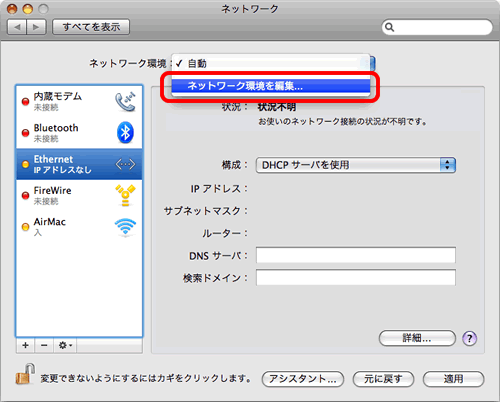500x402 pixels.
Task: Click the アシスタント... button
Action: [x=303, y=379]
